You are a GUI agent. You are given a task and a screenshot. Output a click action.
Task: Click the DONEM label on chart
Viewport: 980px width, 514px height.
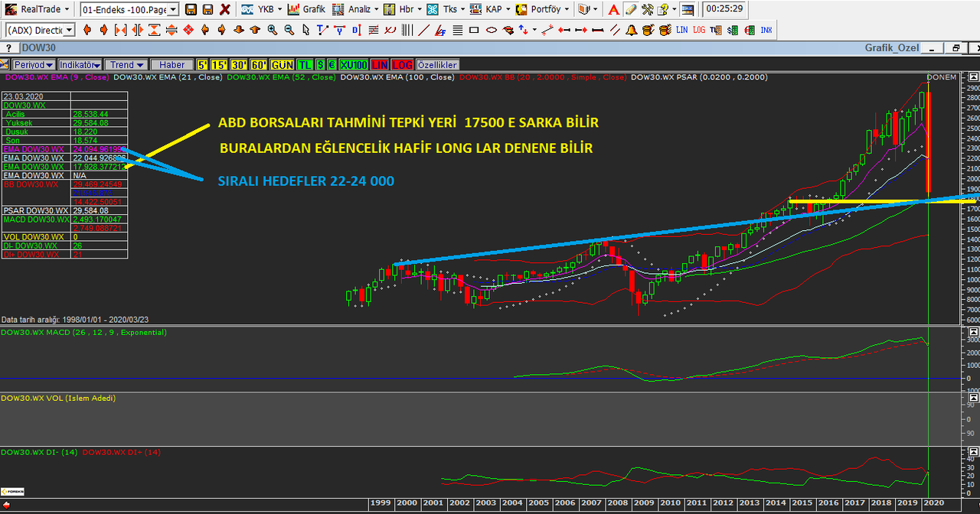pyautogui.click(x=942, y=77)
